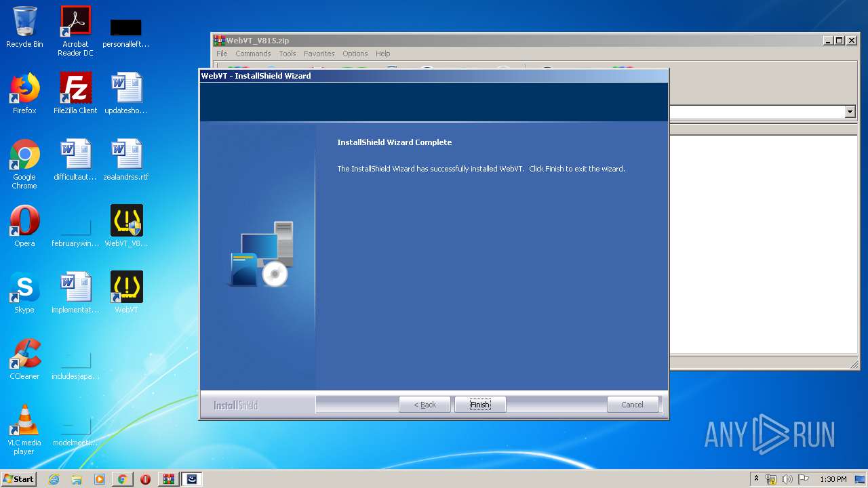The width and height of the screenshot is (868, 488).
Task: Launch Firefox from the desktop
Action: tap(24, 94)
